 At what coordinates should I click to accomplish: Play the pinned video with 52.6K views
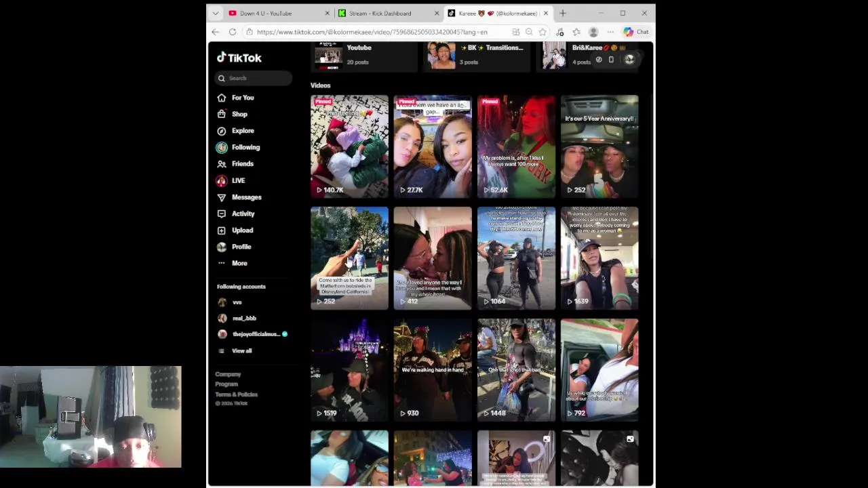(x=516, y=146)
